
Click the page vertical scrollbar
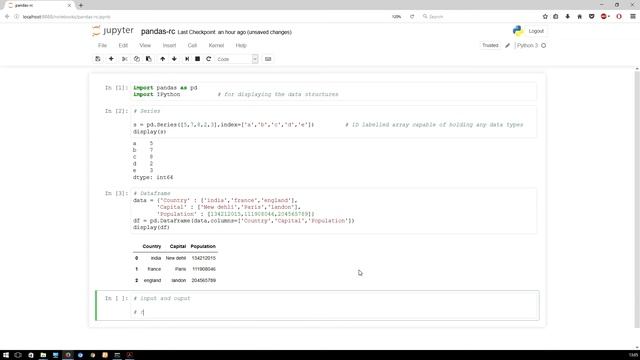coord(637,198)
